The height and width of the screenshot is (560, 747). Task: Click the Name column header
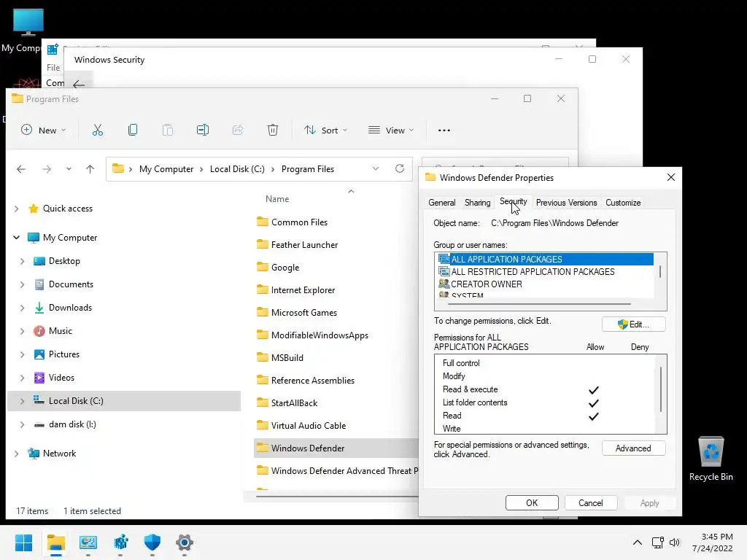[x=277, y=199]
